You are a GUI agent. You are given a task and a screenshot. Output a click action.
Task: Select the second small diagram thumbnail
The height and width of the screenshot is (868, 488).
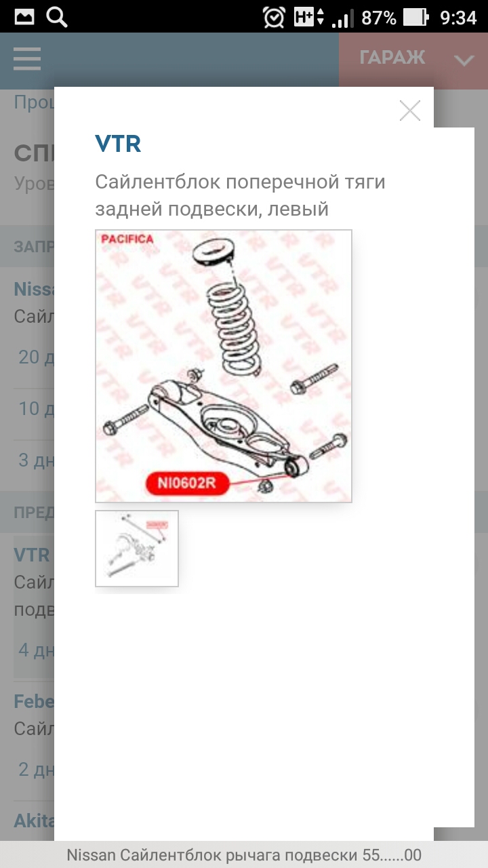137,549
